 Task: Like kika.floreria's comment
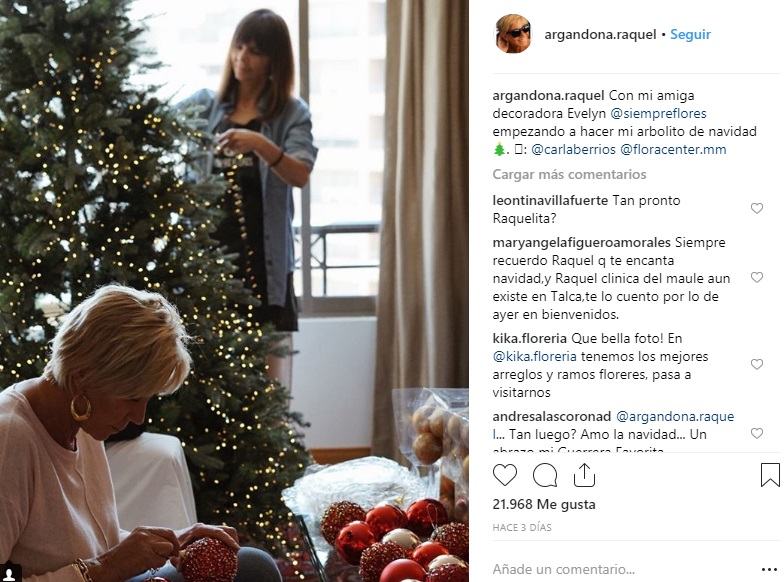tap(757, 364)
